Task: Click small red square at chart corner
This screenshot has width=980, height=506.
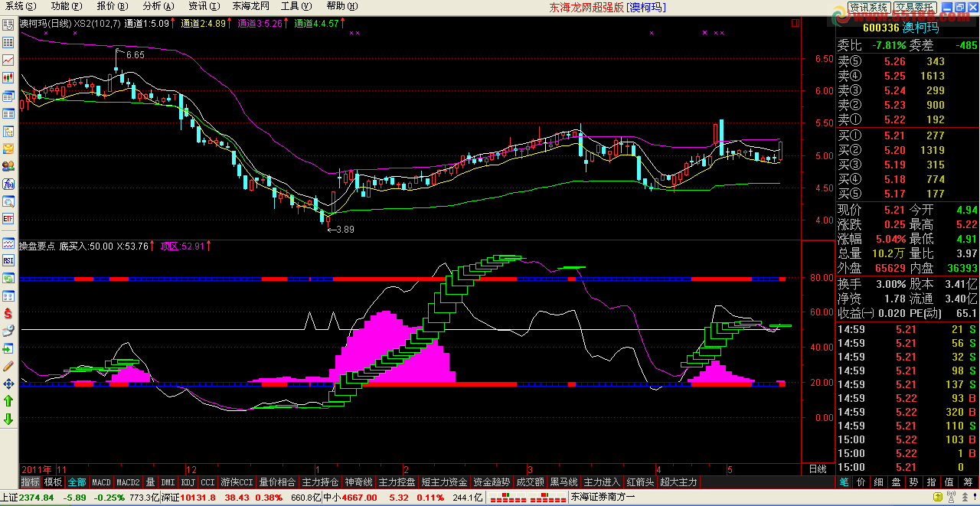Action: click(x=795, y=23)
